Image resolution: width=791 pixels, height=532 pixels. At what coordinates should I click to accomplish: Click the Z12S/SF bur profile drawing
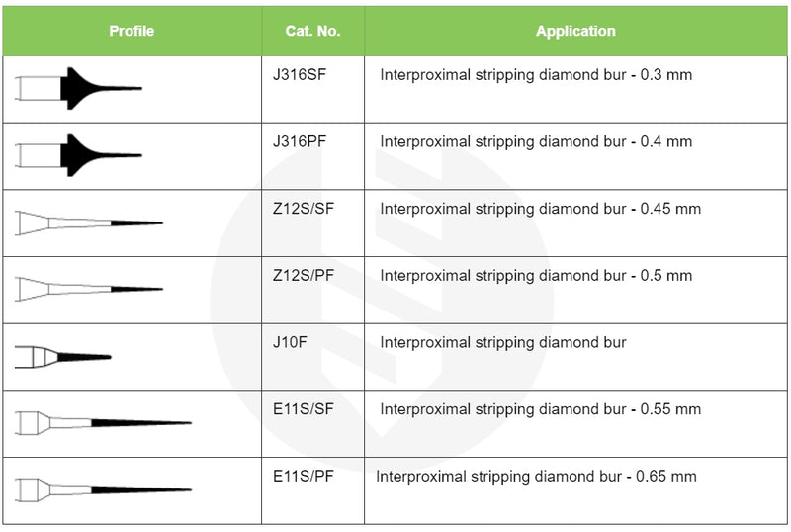click(x=89, y=222)
